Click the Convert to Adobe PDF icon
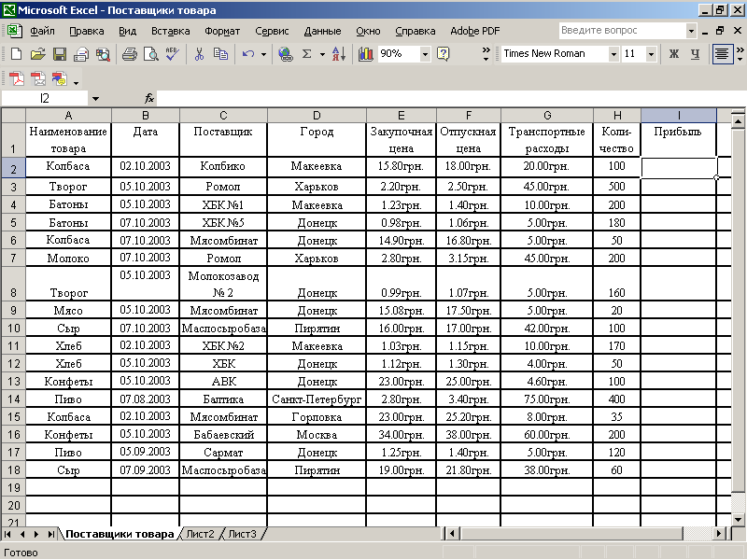747x560 pixels. pyautogui.click(x=17, y=78)
